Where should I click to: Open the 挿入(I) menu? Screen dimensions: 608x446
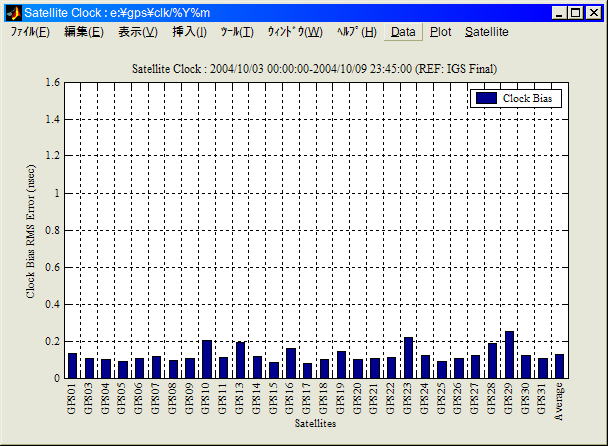[189, 32]
